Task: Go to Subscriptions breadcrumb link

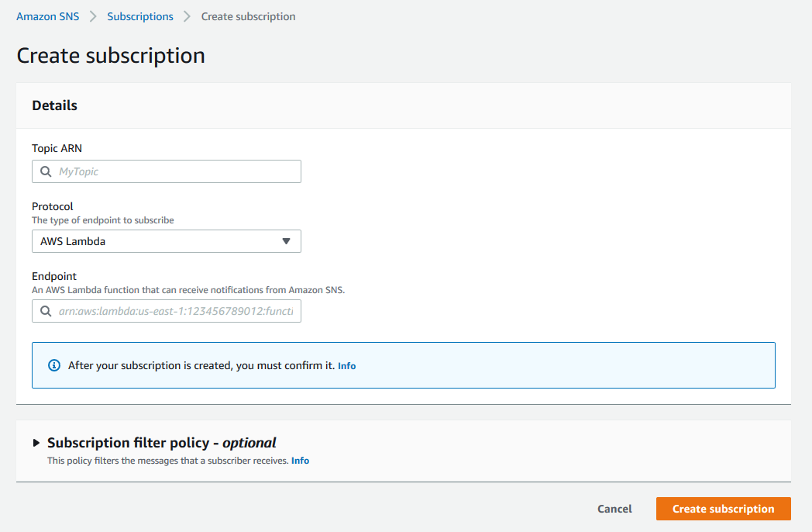Action: tap(139, 16)
